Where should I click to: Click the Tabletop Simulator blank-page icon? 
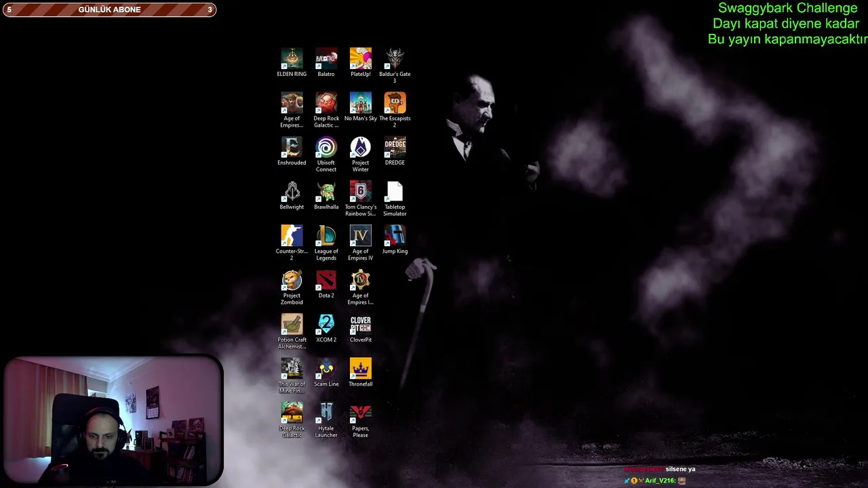[x=395, y=192]
